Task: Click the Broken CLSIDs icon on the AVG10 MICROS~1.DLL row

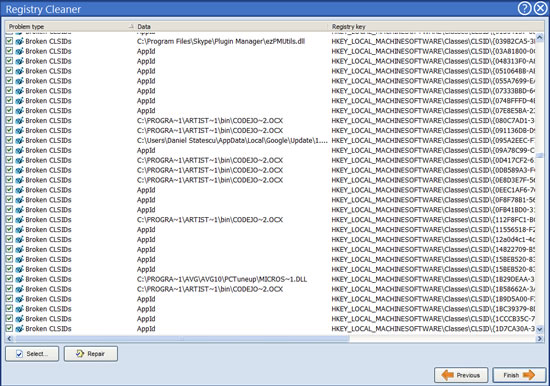Action: (19, 279)
